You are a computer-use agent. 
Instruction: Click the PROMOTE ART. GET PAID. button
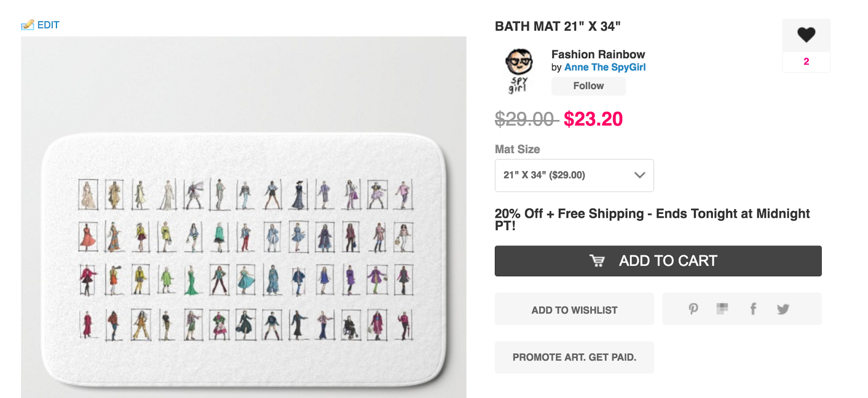point(574,357)
